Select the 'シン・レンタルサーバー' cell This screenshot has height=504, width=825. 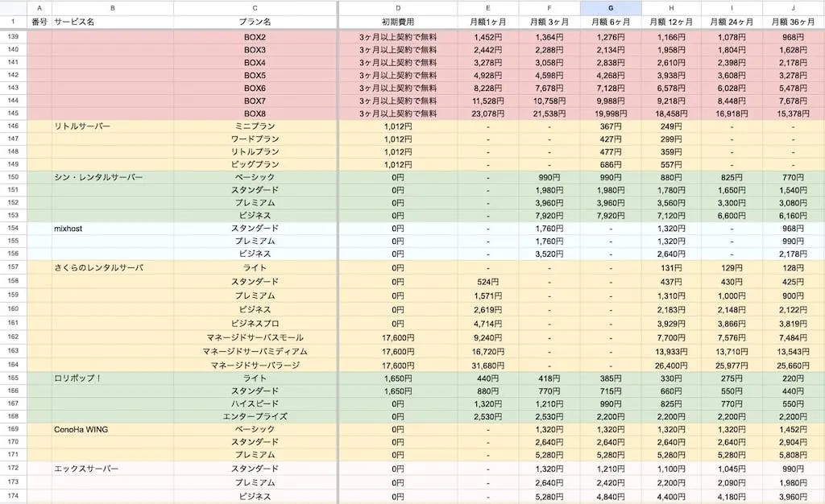coord(113,177)
